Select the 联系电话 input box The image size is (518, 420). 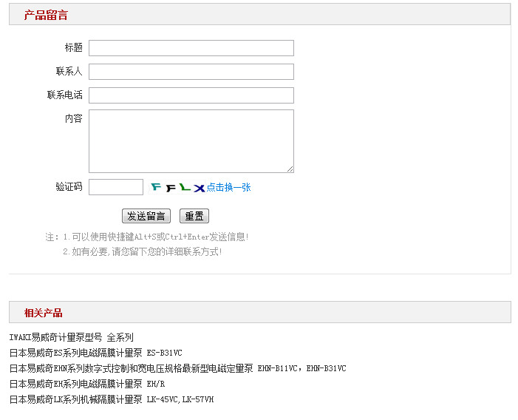(191, 95)
